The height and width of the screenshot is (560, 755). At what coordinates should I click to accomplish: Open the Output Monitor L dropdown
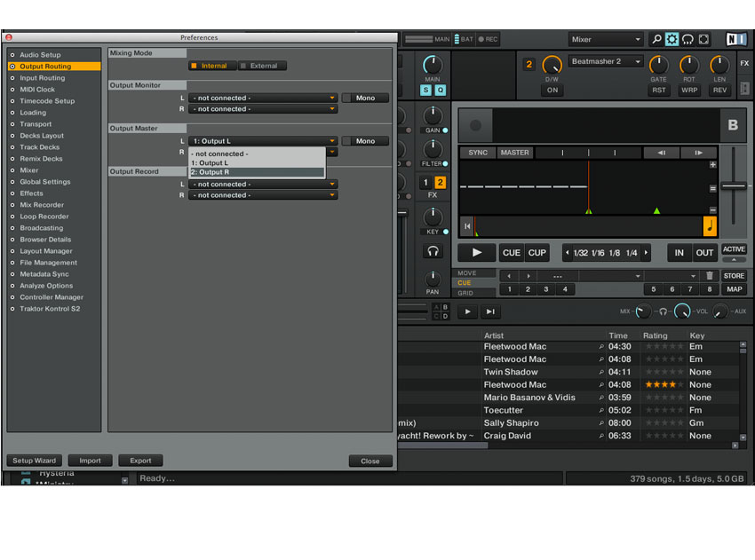pyautogui.click(x=263, y=98)
